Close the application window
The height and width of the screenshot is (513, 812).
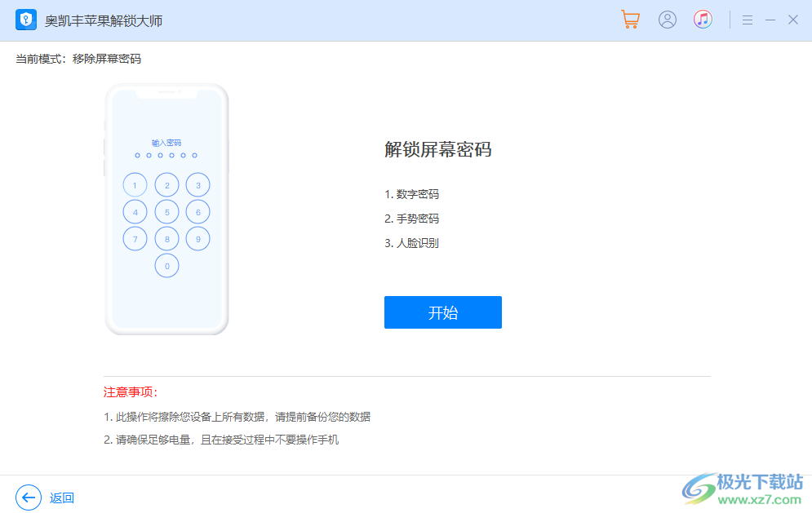[793, 20]
